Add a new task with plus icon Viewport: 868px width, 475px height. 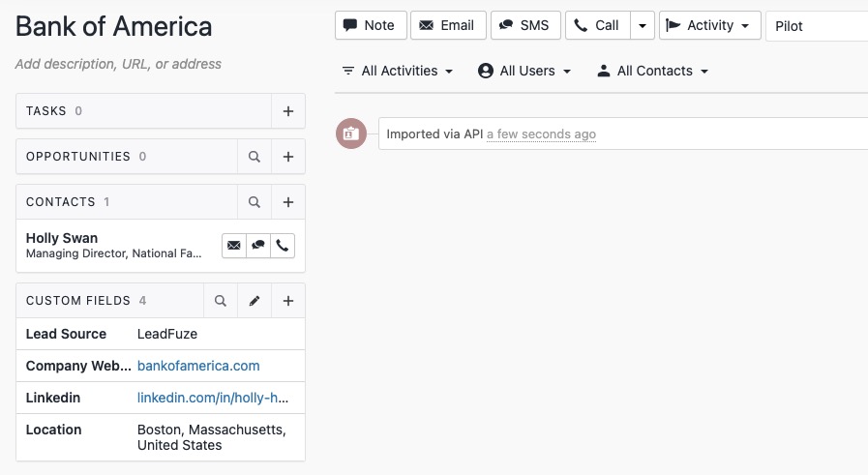(x=287, y=111)
